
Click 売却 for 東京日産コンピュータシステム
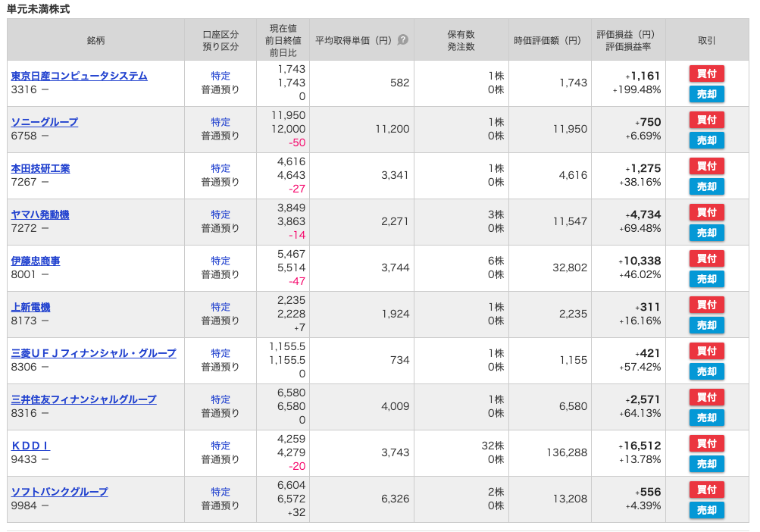707,94
